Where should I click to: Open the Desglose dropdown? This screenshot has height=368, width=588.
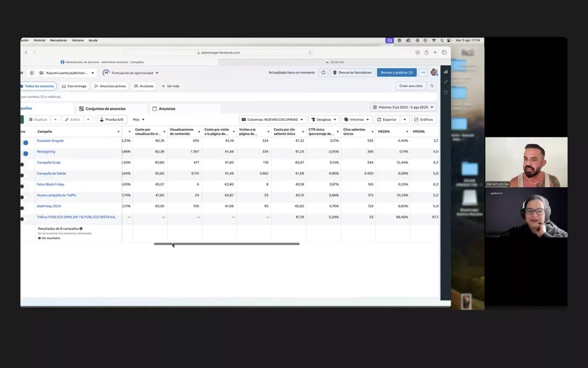coord(324,119)
